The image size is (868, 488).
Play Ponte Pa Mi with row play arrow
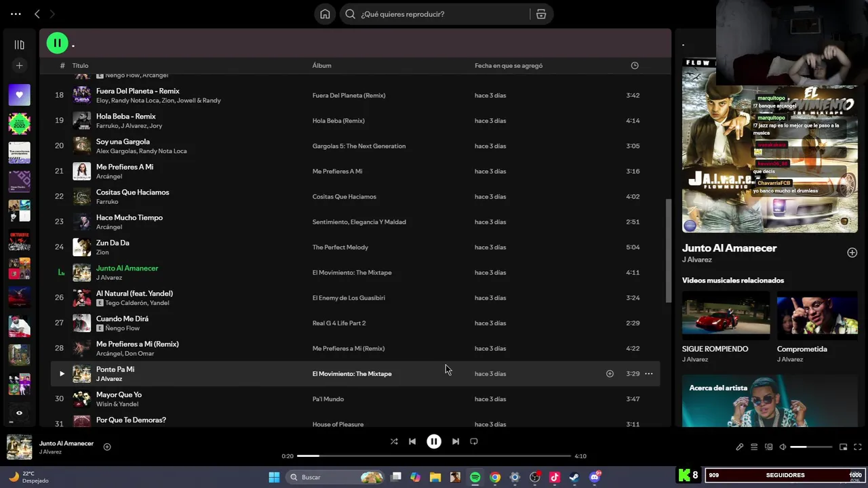62,373
